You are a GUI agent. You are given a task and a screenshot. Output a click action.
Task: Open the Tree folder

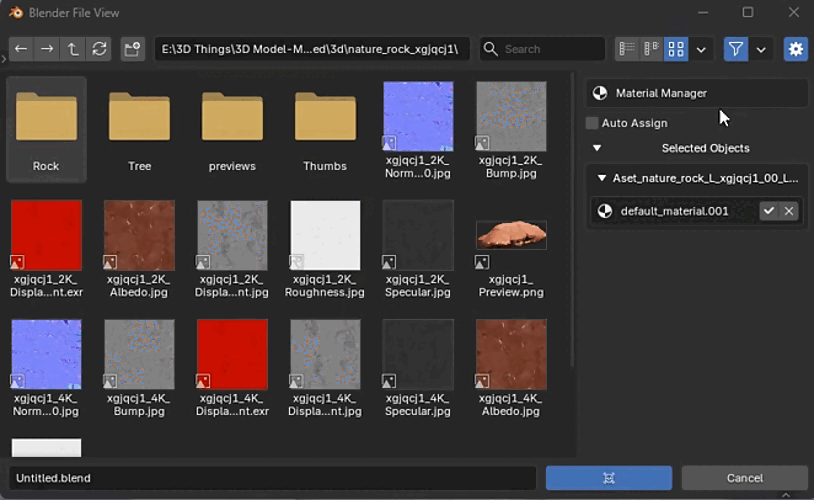[139, 129]
